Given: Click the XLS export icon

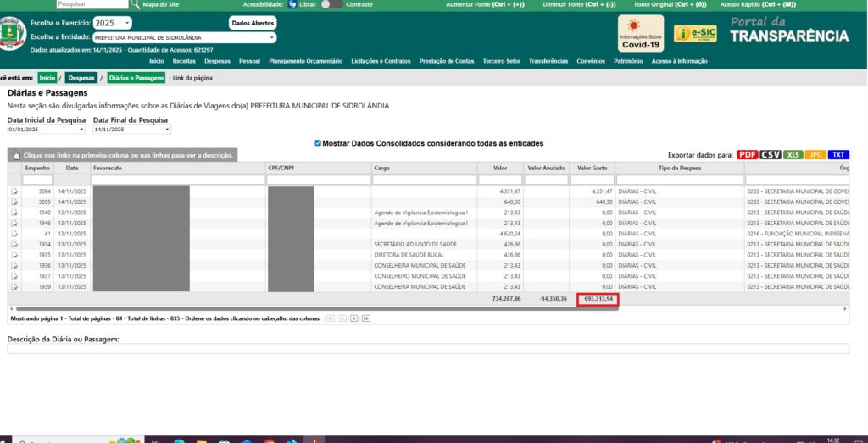Looking at the screenshot, I should [x=793, y=155].
